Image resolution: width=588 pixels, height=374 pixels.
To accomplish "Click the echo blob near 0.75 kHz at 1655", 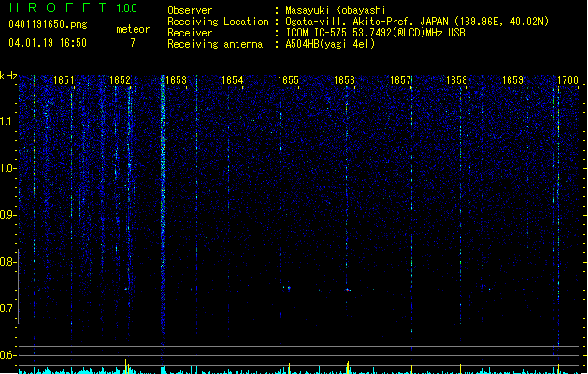I will click(288, 288).
